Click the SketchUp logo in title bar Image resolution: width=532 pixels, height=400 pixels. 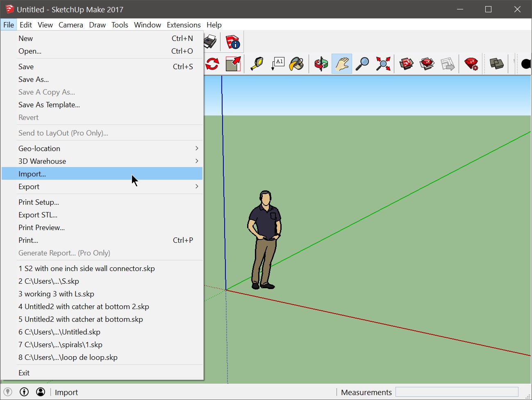pyautogui.click(x=9, y=9)
